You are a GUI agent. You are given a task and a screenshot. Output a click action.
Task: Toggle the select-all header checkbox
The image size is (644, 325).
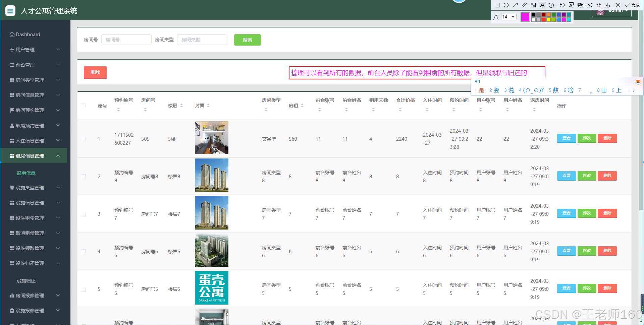click(x=83, y=106)
